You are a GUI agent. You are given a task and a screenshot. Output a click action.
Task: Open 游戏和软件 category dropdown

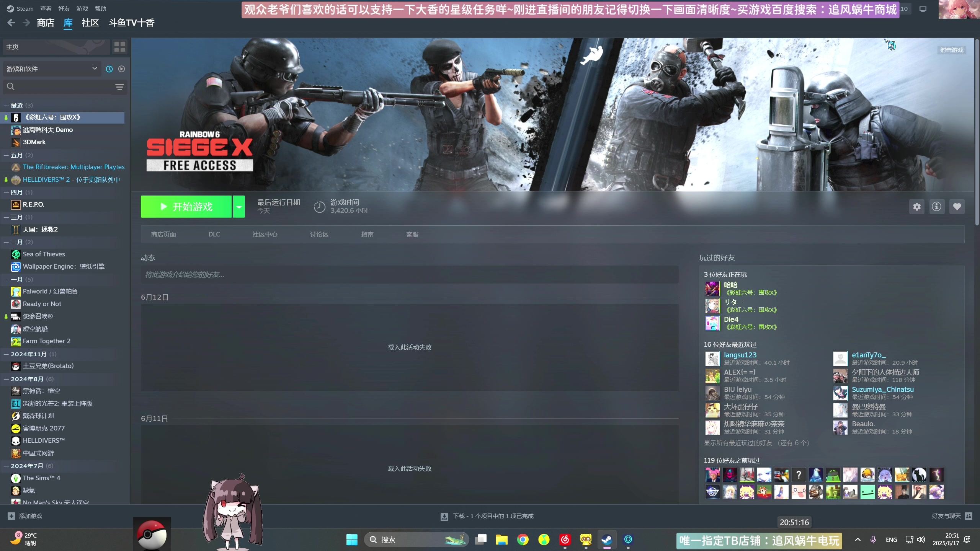click(52, 69)
